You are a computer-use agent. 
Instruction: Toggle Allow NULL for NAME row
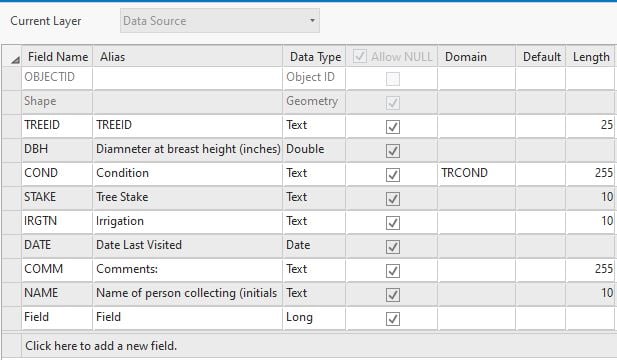pyautogui.click(x=393, y=295)
